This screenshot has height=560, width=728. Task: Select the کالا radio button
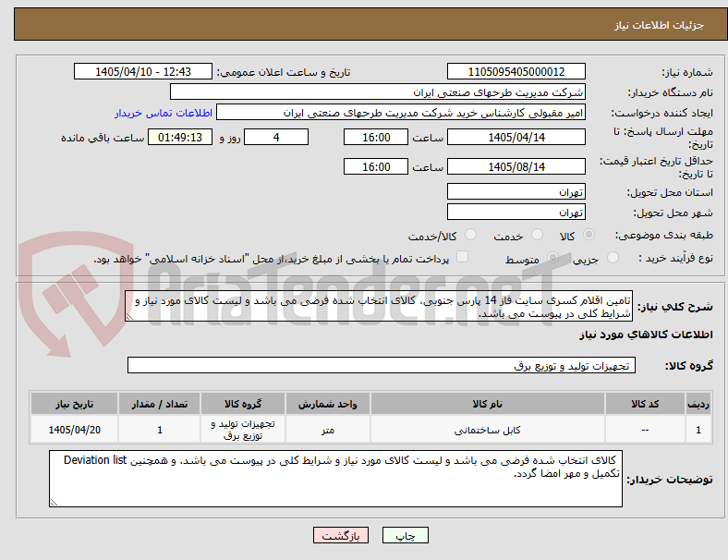588,235
